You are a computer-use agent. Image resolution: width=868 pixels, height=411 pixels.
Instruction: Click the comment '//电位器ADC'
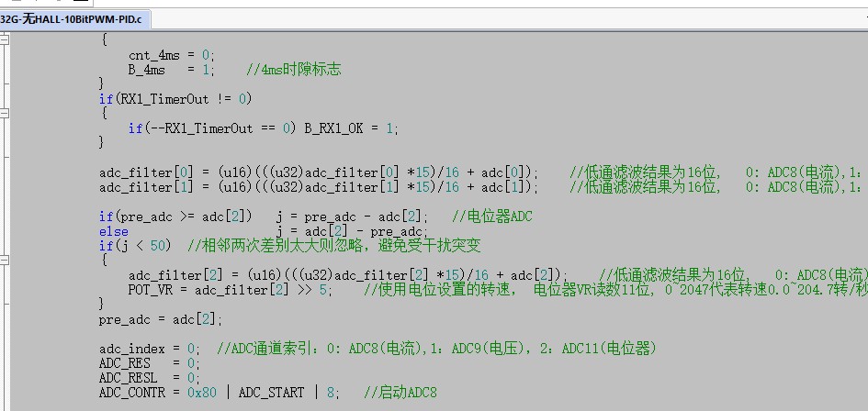tap(491, 217)
